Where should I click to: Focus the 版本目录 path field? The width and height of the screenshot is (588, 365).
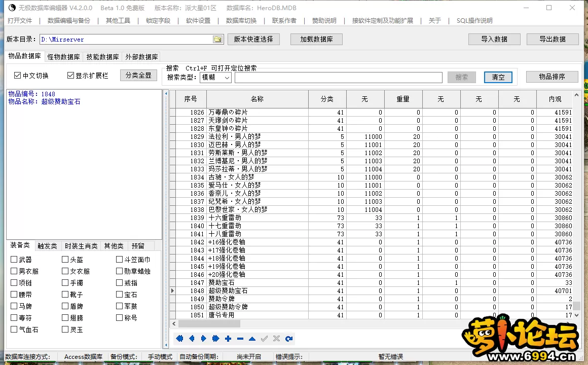tap(126, 40)
